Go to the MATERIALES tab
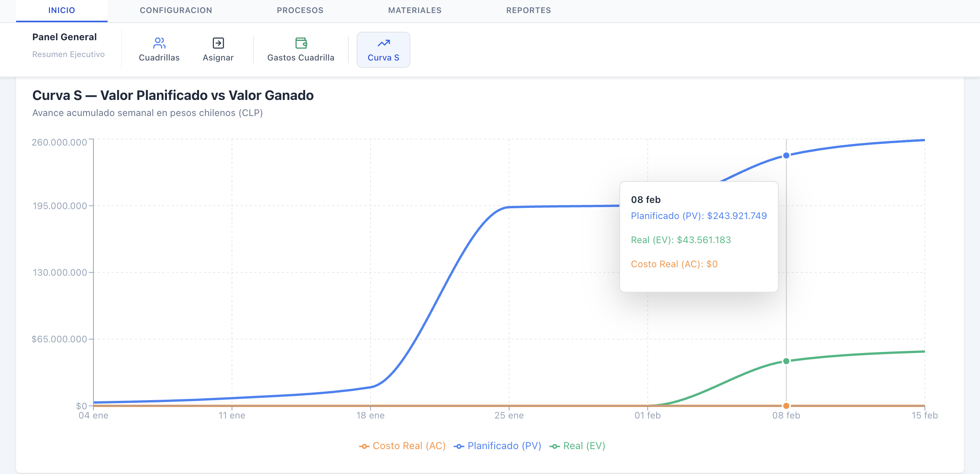This screenshot has width=980, height=474. tap(415, 10)
